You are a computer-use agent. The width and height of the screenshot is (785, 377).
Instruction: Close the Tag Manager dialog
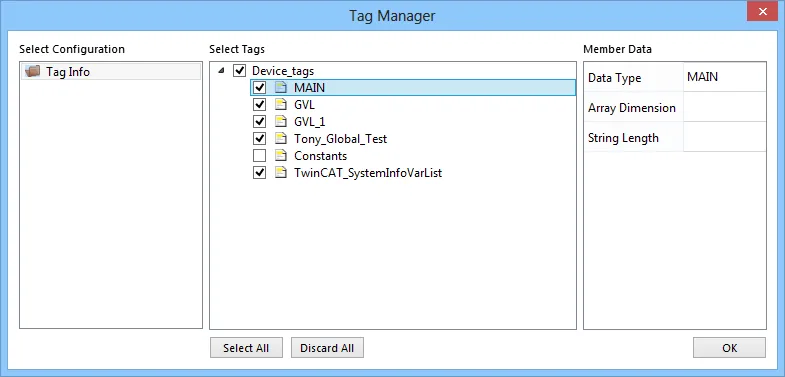(762, 12)
